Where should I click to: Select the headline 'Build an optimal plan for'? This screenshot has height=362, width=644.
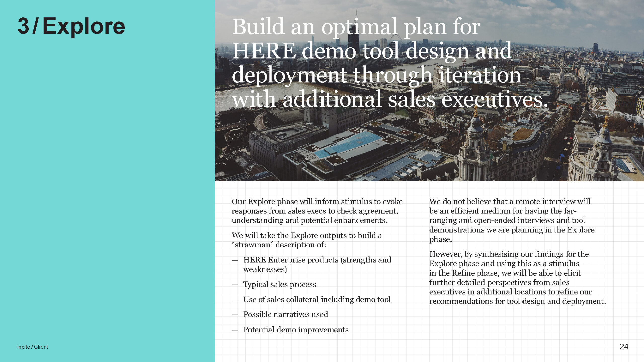pyautogui.click(x=356, y=27)
